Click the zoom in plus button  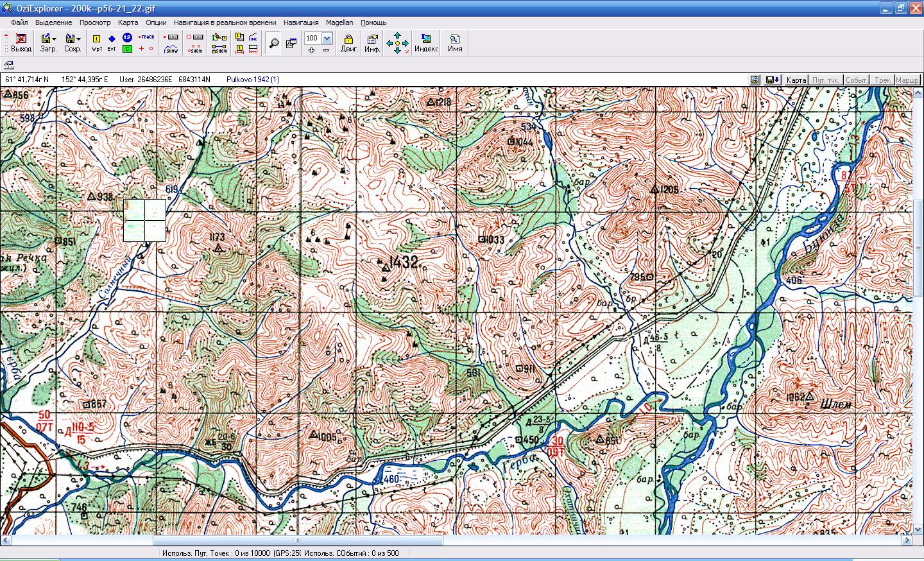tap(312, 50)
